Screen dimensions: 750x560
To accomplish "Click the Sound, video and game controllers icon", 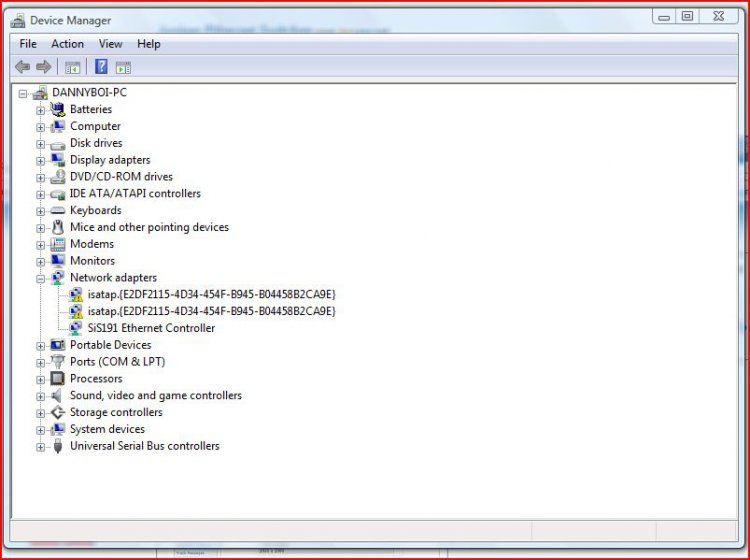I will coord(58,395).
